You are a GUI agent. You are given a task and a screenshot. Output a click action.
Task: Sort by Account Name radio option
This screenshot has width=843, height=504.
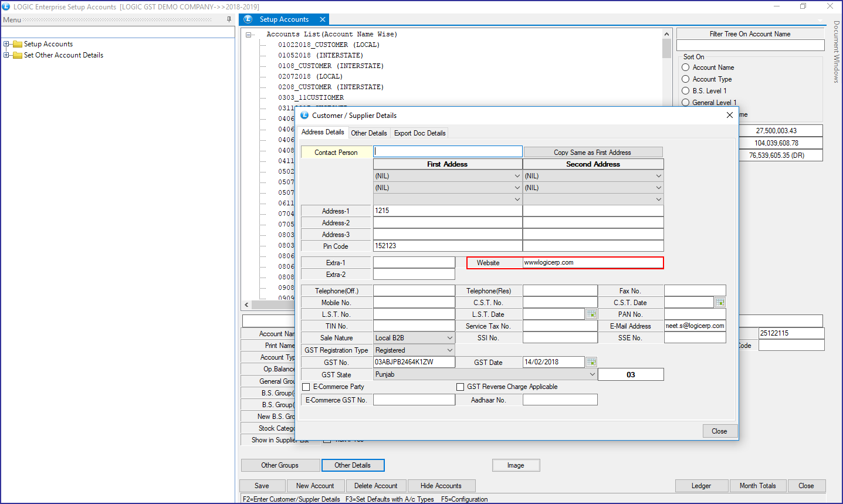pyautogui.click(x=685, y=67)
